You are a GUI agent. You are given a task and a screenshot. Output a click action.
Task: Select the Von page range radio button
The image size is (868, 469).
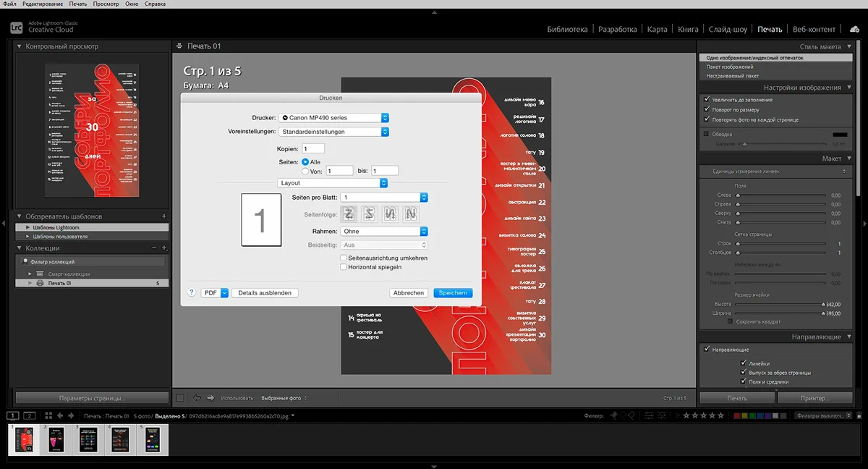305,172
